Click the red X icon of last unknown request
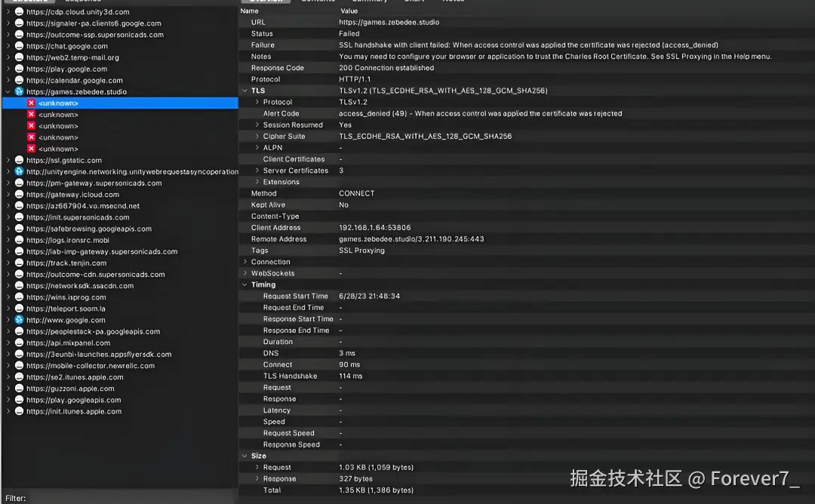Image resolution: width=815 pixels, height=504 pixels. point(31,149)
